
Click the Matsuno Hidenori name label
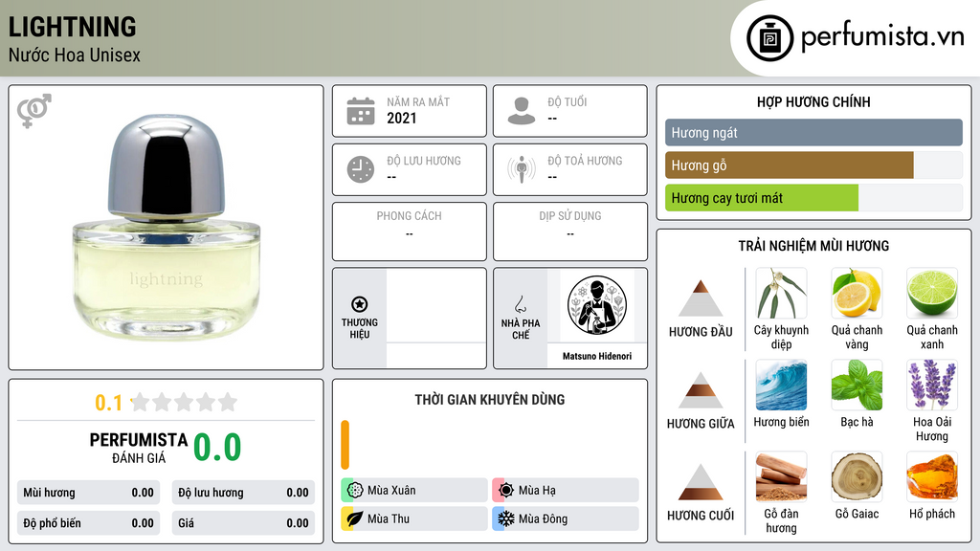pos(597,356)
